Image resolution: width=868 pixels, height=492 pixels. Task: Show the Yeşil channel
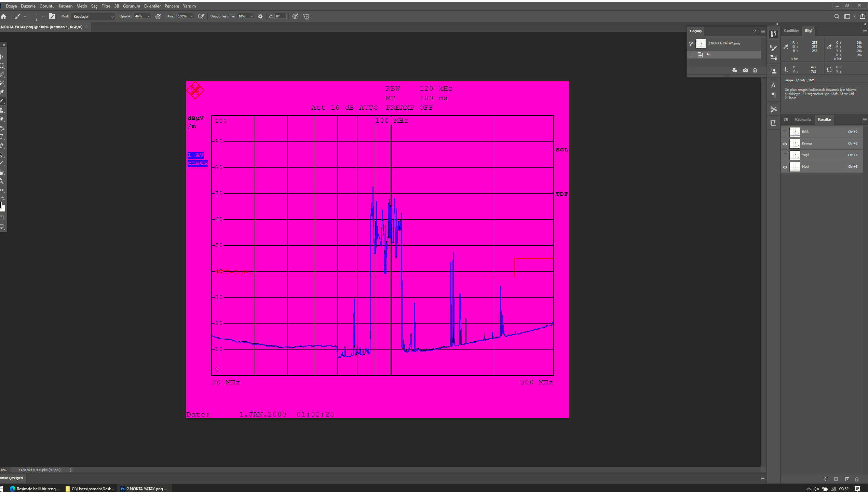785,155
